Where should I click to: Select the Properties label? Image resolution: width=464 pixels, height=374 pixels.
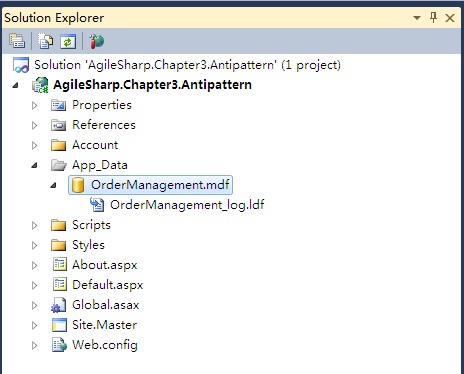tap(102, 105)
